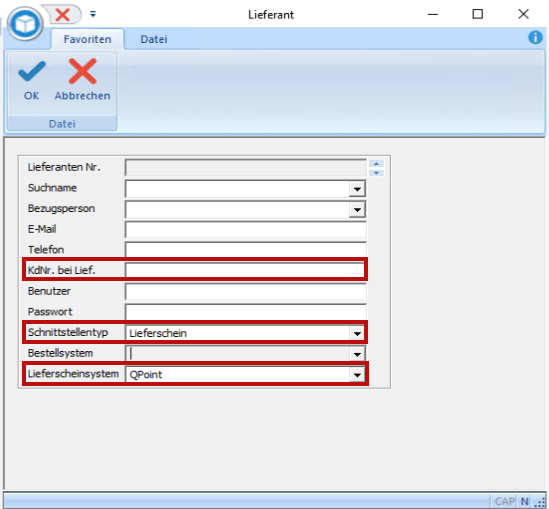This screenshot has height=509, width=549.
Task: Click the up arrow next to Lieferanten Nr.
Action: 376,163
